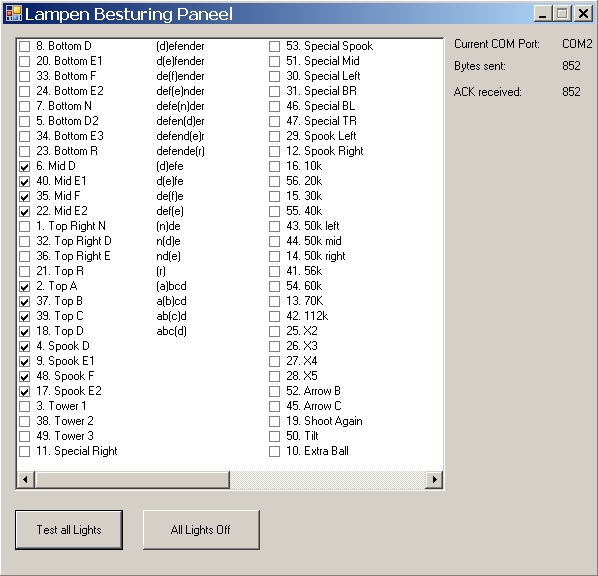
Task: Disable the 2. Top A light
Action: [x=24, y=286]
